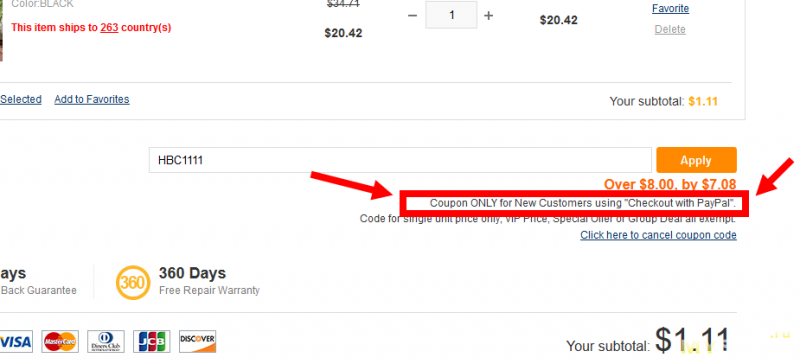This screenshot has height=364, width=800.
Task: Click the Add to Favorites link
Action: coord(92,99)
